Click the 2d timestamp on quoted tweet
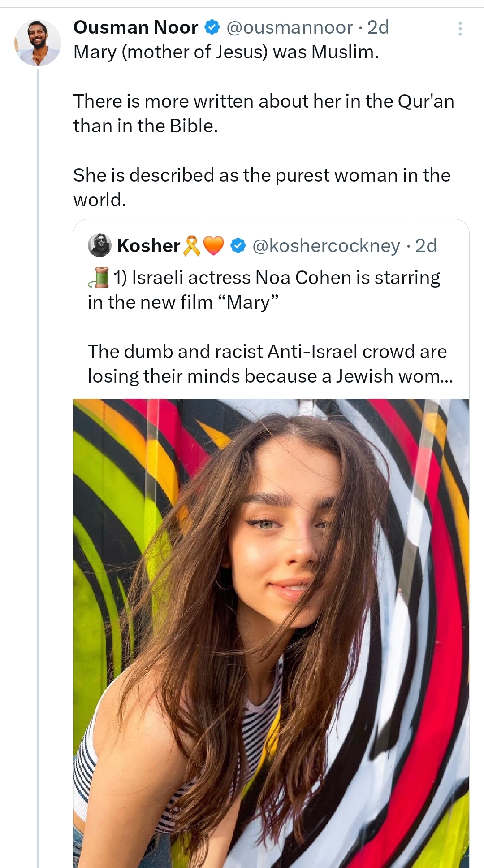This screenshot has width=484, height=868. 426,246
